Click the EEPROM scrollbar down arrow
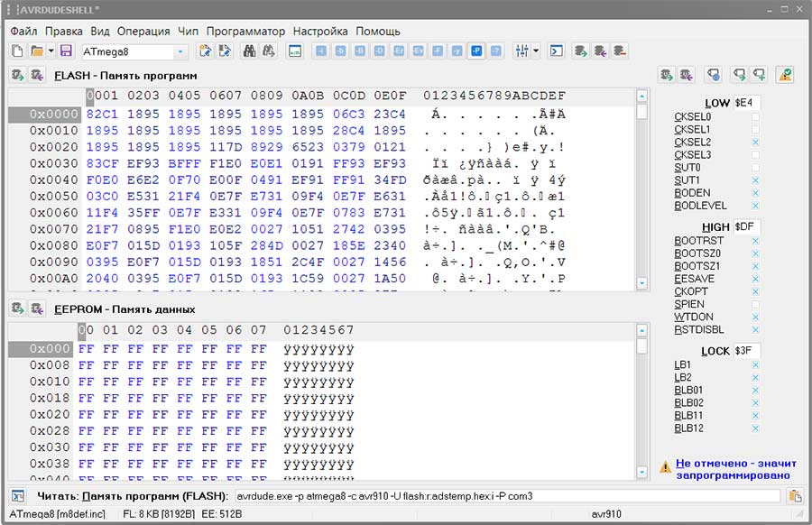Viewport: 812px width, 525px height. pyautogui.click(x=641, y=472)
